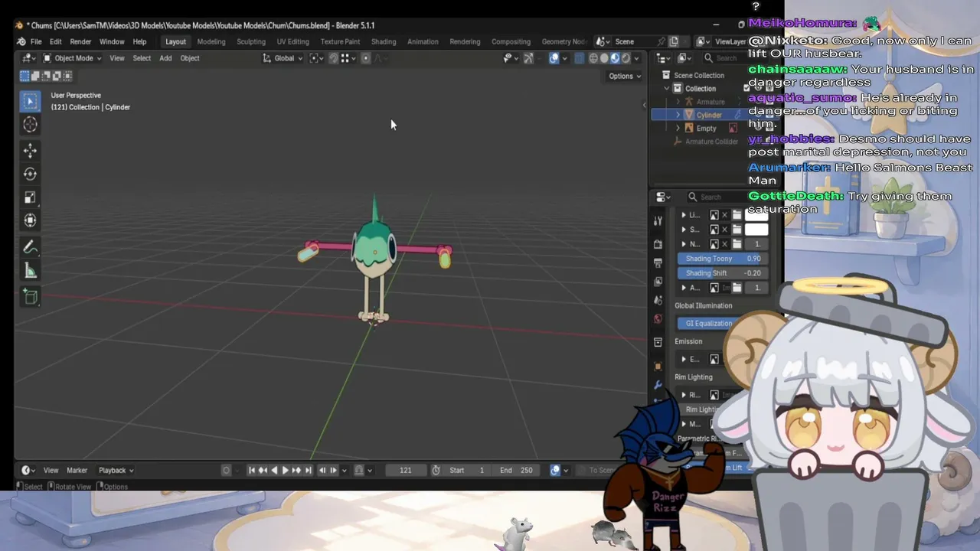Viewport: 980px width, 551px height.
Task: Select the Select Box tool
Action: [31, 101]
